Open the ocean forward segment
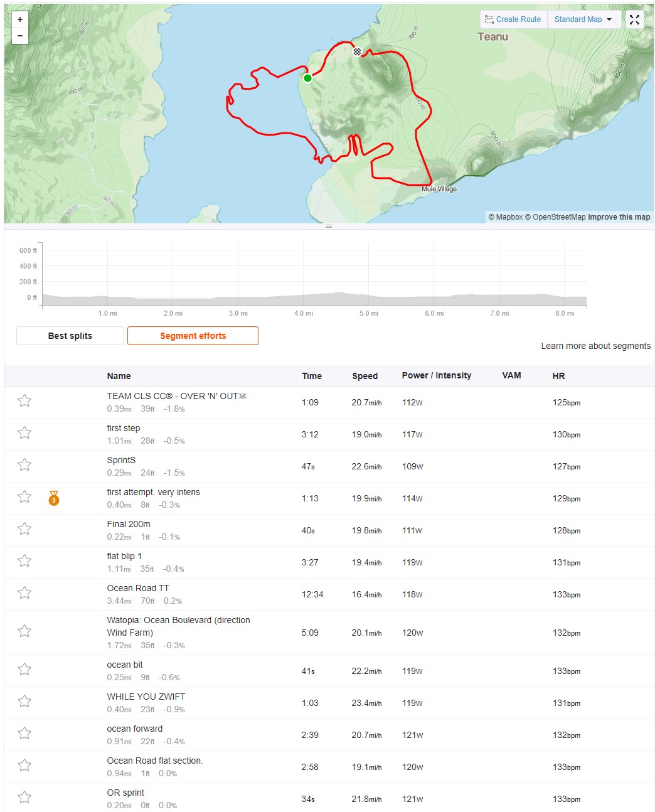This screenshot has width=655, height=812. (x=134, y=729)
